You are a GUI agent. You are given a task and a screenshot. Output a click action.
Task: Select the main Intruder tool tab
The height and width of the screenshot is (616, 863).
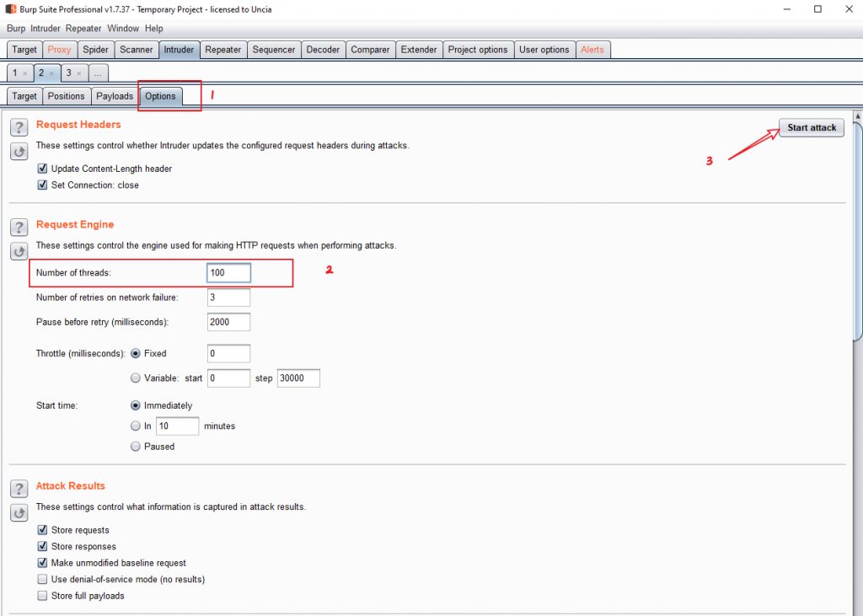point(179,50)
